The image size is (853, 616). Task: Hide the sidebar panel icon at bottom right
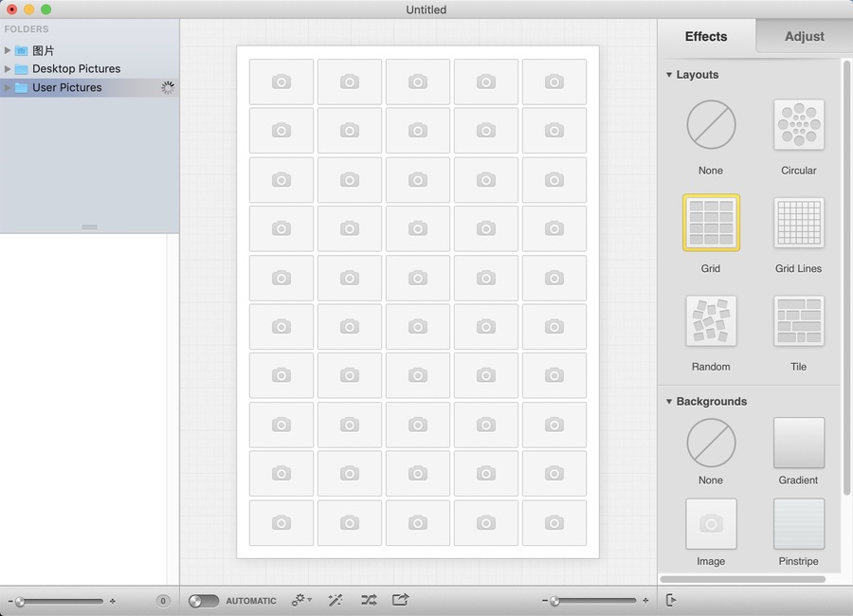pos(671,600)
